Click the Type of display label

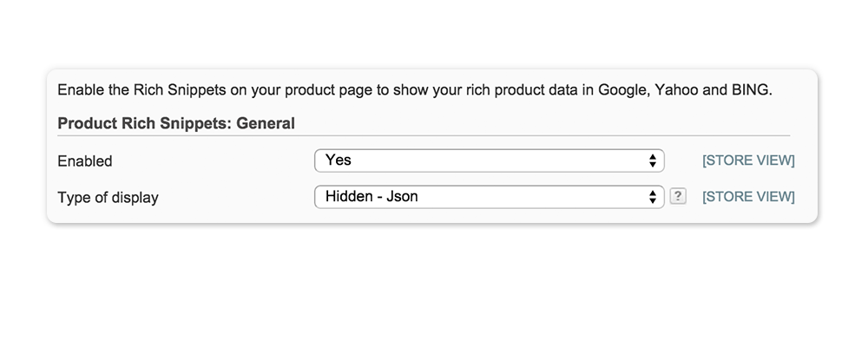(108, 198)
